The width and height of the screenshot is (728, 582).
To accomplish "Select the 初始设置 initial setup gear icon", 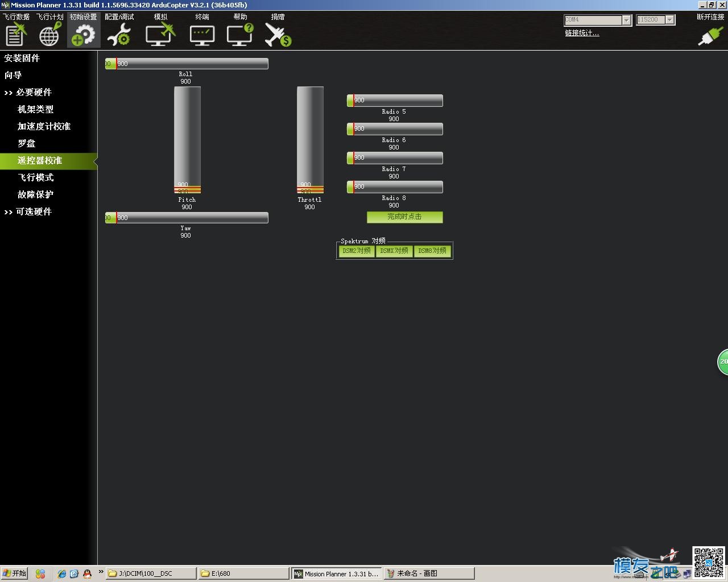I will click(x=84, y=34).
